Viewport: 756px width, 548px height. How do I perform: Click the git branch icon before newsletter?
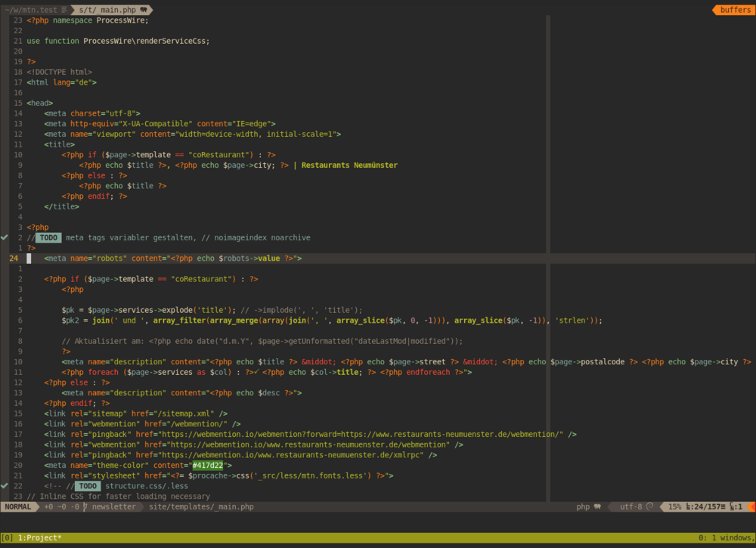pyautogui.click(x=85, y=506)
